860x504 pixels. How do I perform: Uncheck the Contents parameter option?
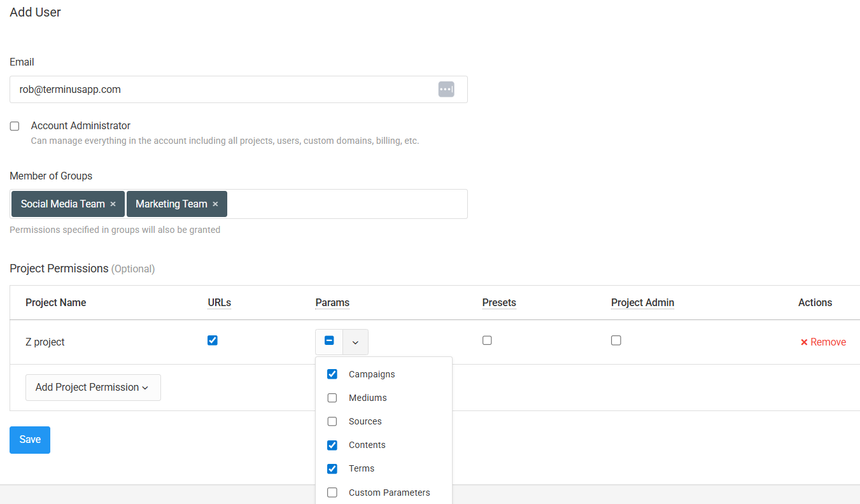[x=332, y=445]
